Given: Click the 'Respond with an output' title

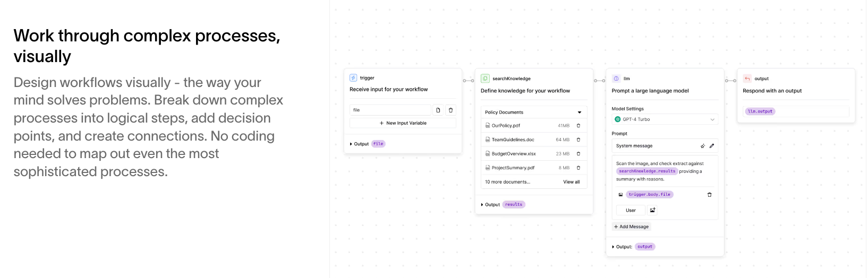Looking at the screenshot, I should [772, 91].
